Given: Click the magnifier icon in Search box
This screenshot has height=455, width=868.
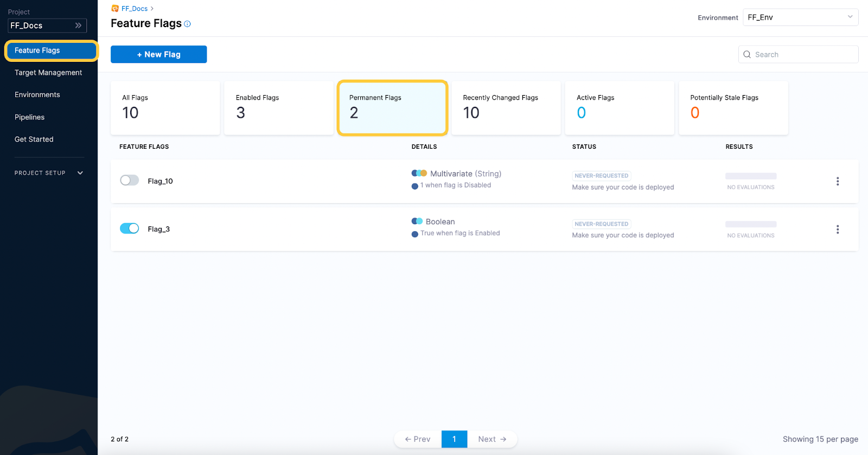Looking at the screenshot, I should pos(747,54).
